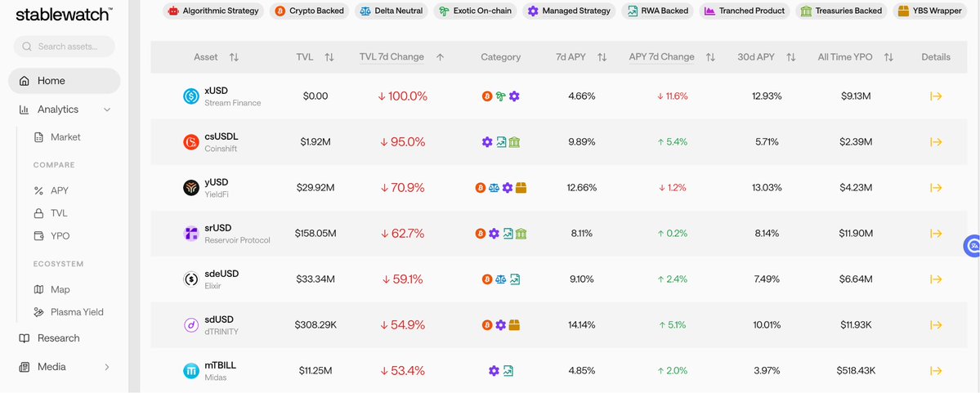Focus the Search assets input field
The height and width of the screenshot is (393, 980).
coord(65,47)
